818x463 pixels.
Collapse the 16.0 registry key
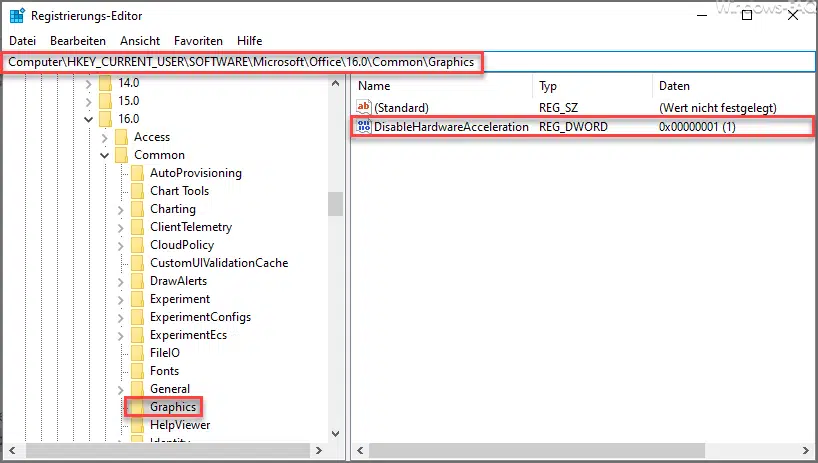[89, 119]
